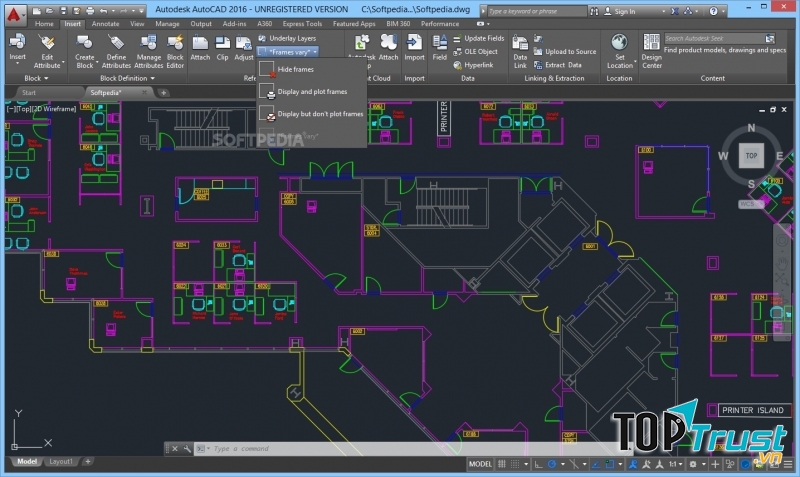The image size is (800, 477).
Task: Toggle object snap tracking in status bar
Action: (x=595, y=464)
